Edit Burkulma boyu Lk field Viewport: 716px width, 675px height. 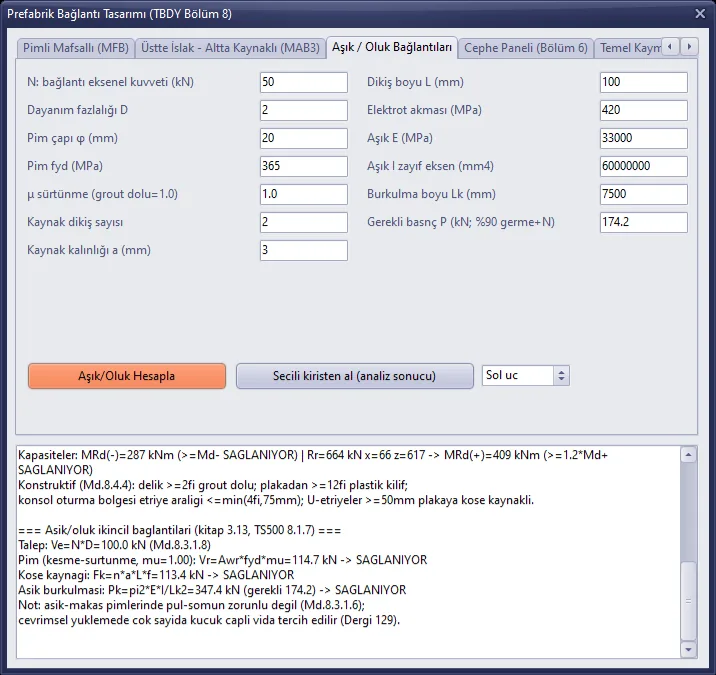643,194
